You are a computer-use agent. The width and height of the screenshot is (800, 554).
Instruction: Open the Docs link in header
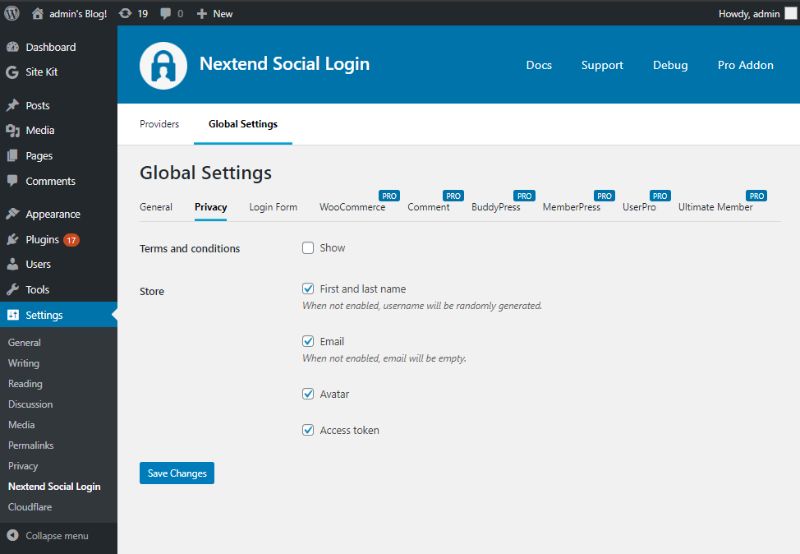tap(539, 65)
